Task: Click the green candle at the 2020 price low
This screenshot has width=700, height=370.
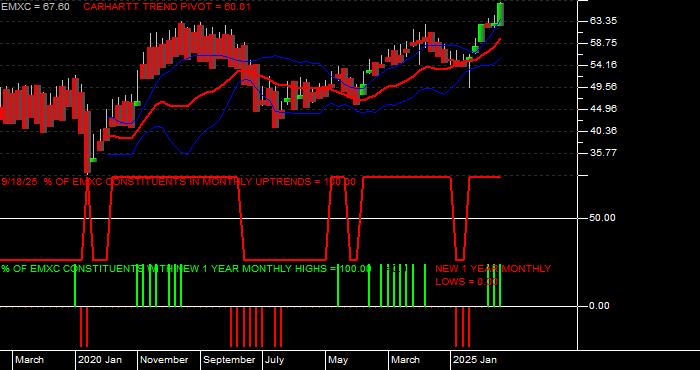Action: 93,160
